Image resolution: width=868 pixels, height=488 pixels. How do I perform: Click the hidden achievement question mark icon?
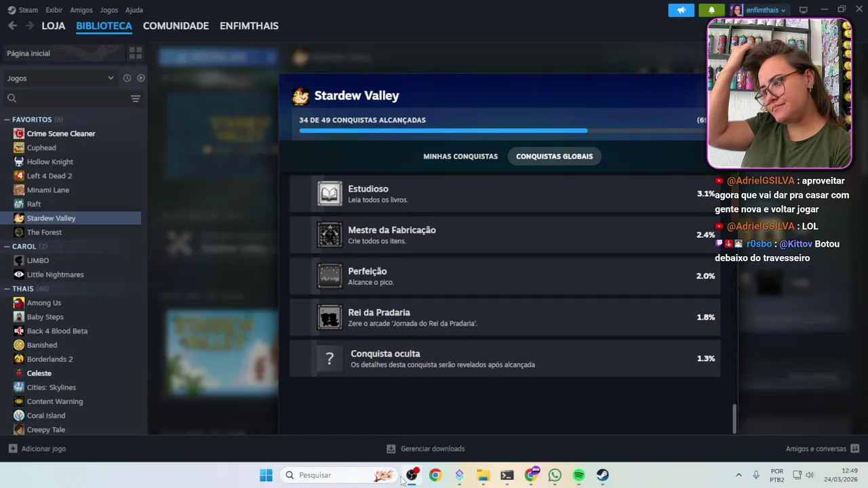[x=330, y=359]
